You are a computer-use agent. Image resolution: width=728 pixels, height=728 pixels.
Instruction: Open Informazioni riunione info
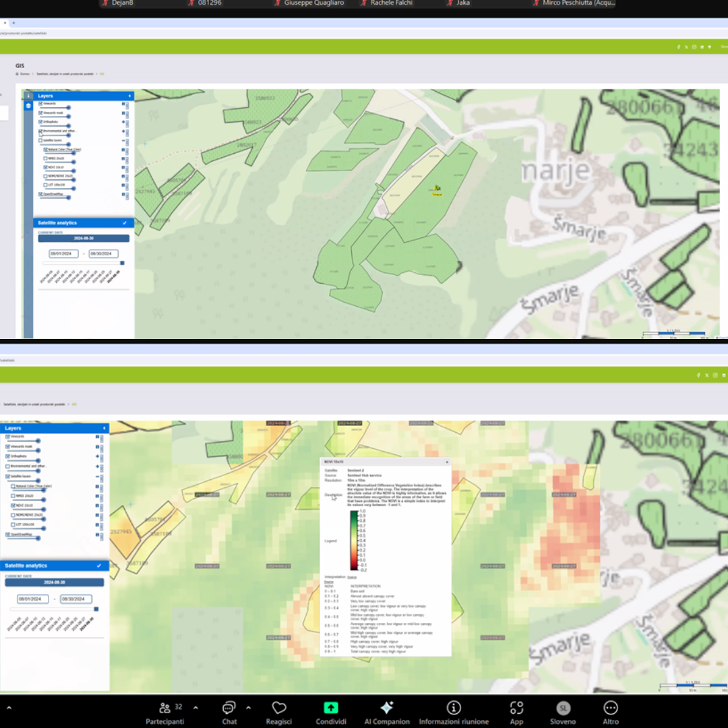point(454,712)
